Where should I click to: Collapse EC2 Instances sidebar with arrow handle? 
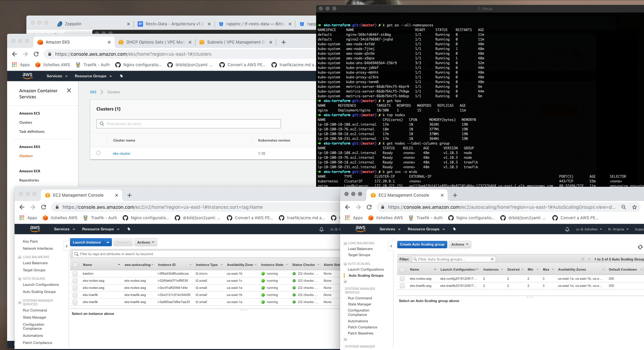tap(66, 246)
